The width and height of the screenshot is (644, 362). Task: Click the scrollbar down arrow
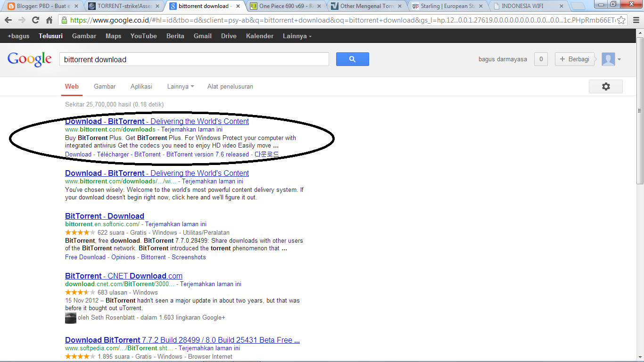[640, 358]
